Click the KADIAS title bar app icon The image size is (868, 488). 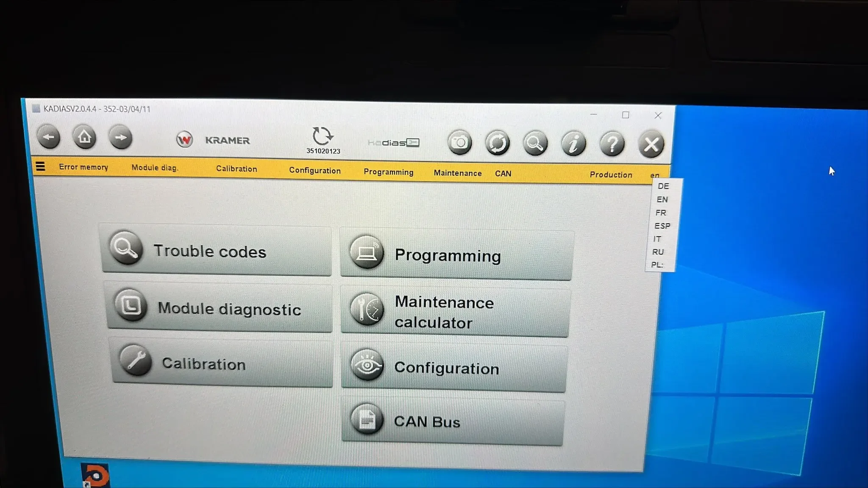click(x=36, y=108)
